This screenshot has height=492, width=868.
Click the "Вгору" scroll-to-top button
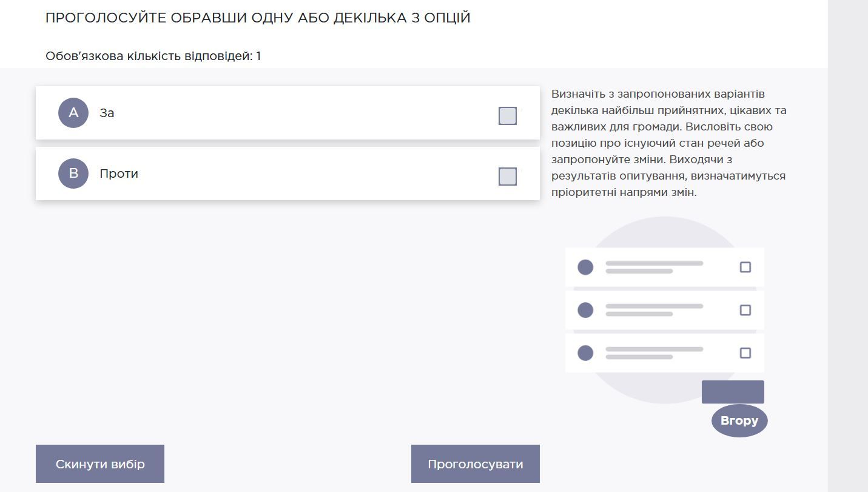pyautogui.click(x=738, y=420)
